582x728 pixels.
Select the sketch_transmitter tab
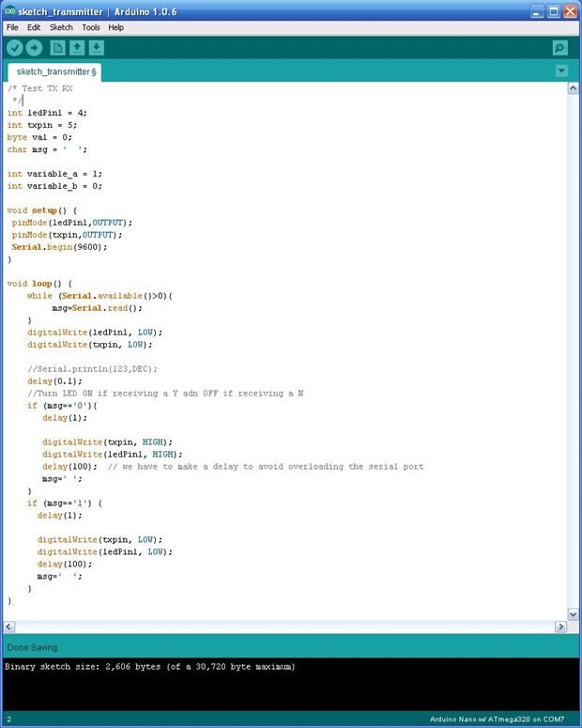54,72
